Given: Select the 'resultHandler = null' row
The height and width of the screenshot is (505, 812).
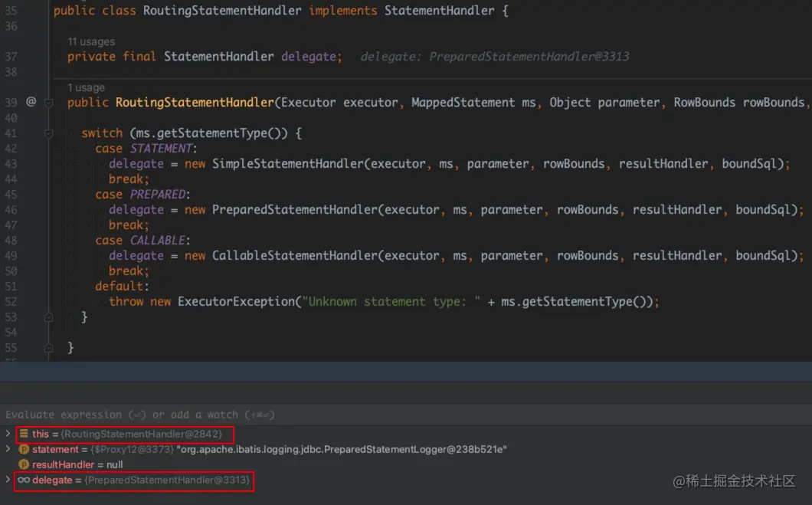Looking at the screenshot, I should (406, 464).
